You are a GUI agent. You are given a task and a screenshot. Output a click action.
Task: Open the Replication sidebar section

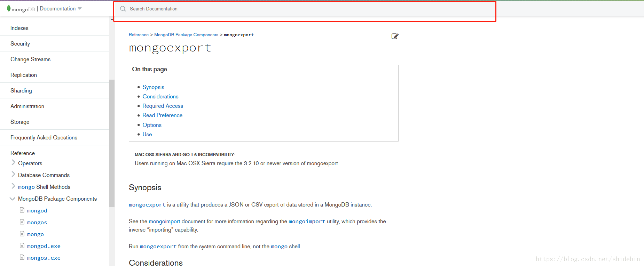(24, 75)
